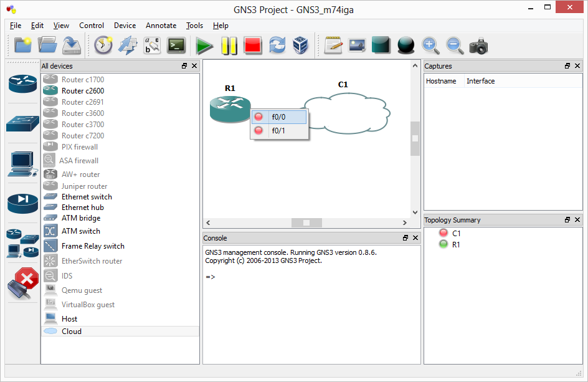Screen dimensions: 588x382
Task: Browse security devices sidebar icon
Action: point(23,203)
